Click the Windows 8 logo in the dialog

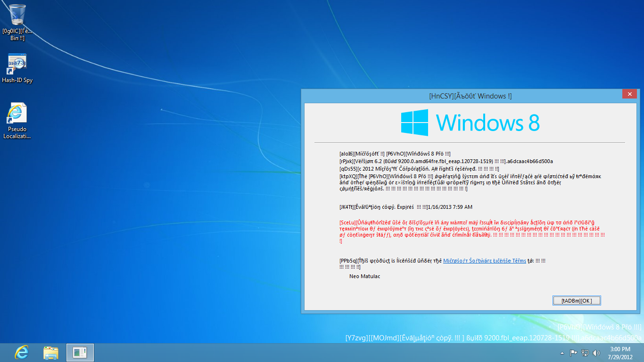pos(470,123)
